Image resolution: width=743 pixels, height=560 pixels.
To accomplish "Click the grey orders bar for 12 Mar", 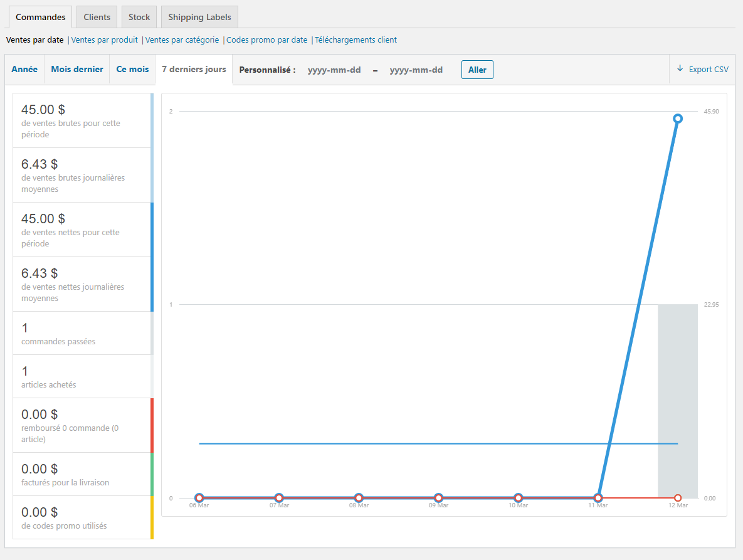I will click(678, 401).
